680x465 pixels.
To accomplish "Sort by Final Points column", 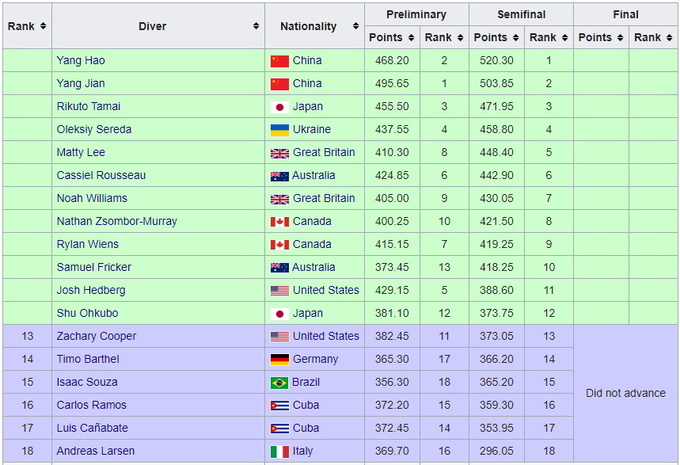I will [x=601, y=38].
